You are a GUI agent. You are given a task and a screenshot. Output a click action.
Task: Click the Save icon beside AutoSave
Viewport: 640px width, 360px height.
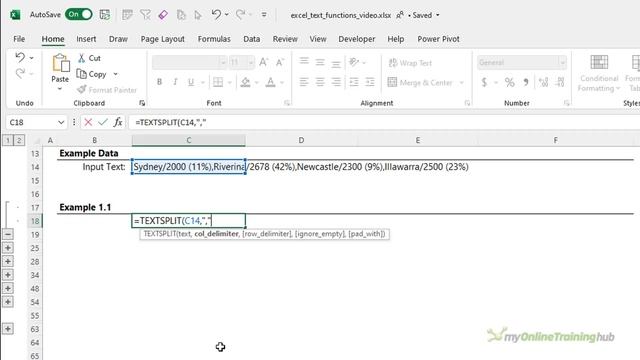point(105,15)
